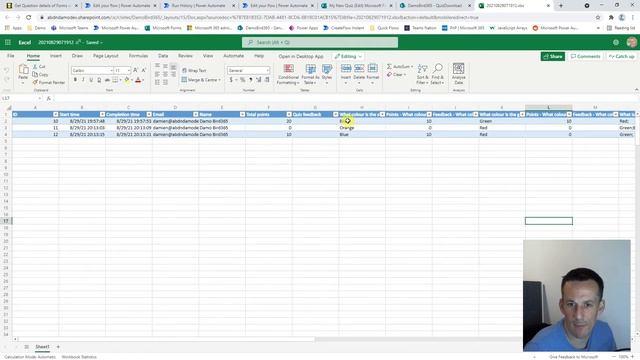Viewport: 640px width, 360px height.
Task: Click the Borders icon
Action: click(115, 80)
